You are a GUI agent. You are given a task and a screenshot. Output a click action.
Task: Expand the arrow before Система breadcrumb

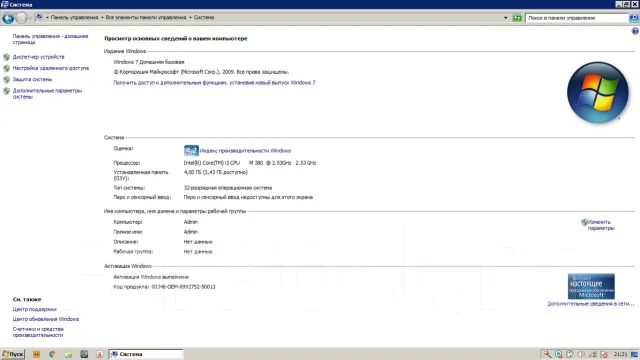pos(190,18)
